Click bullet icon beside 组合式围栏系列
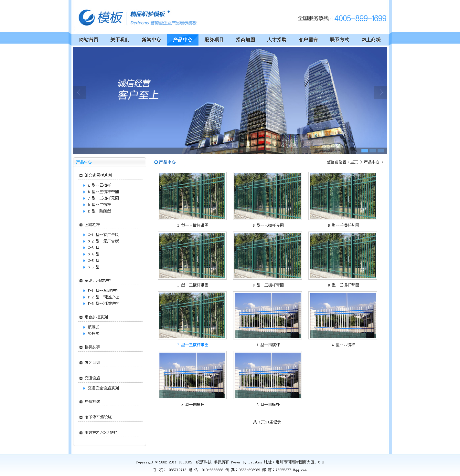Image resolution: width=460 pixels, height=476 pixels. (81, 176)
